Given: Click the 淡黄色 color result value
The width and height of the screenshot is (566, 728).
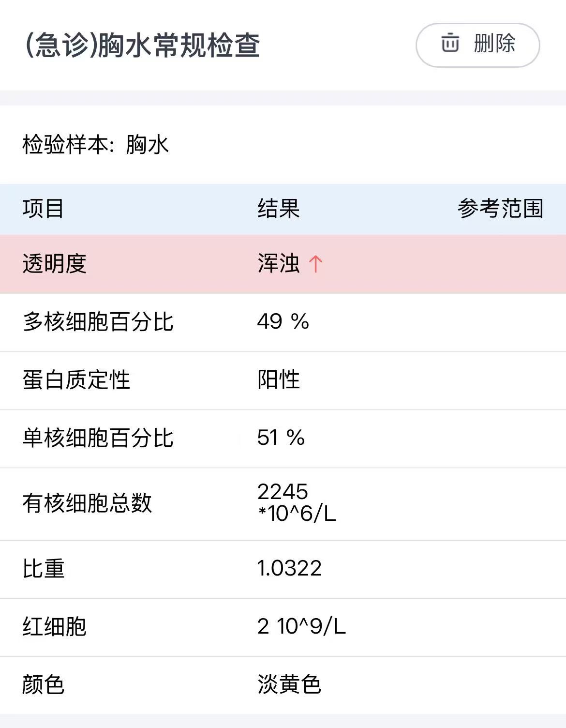Looking at the screenshot, I should (289, 684).
